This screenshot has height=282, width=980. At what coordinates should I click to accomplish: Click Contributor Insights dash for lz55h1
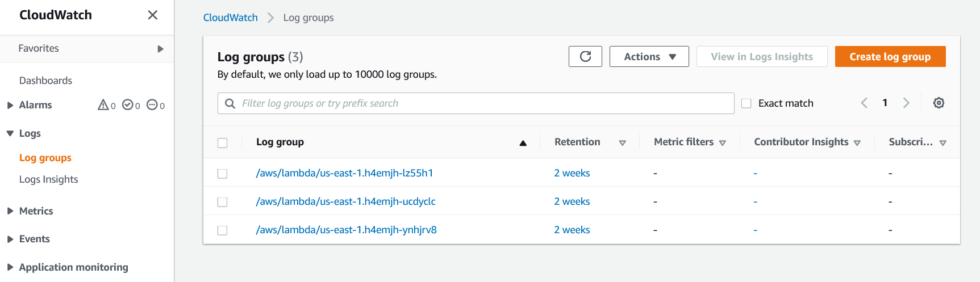click(755, 174)
